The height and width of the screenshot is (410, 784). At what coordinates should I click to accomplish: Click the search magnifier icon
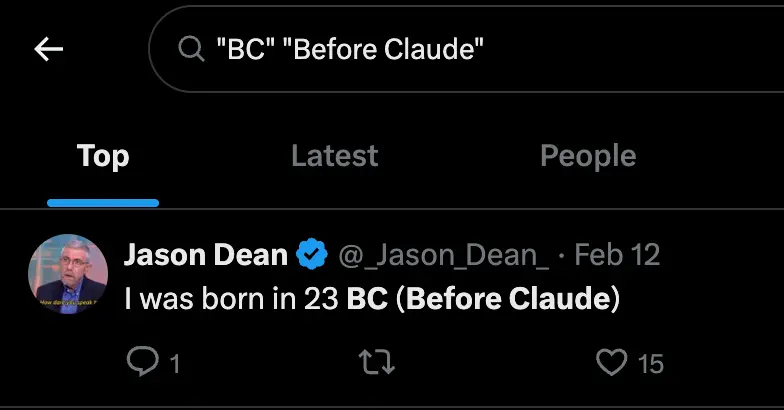(191, 49)
